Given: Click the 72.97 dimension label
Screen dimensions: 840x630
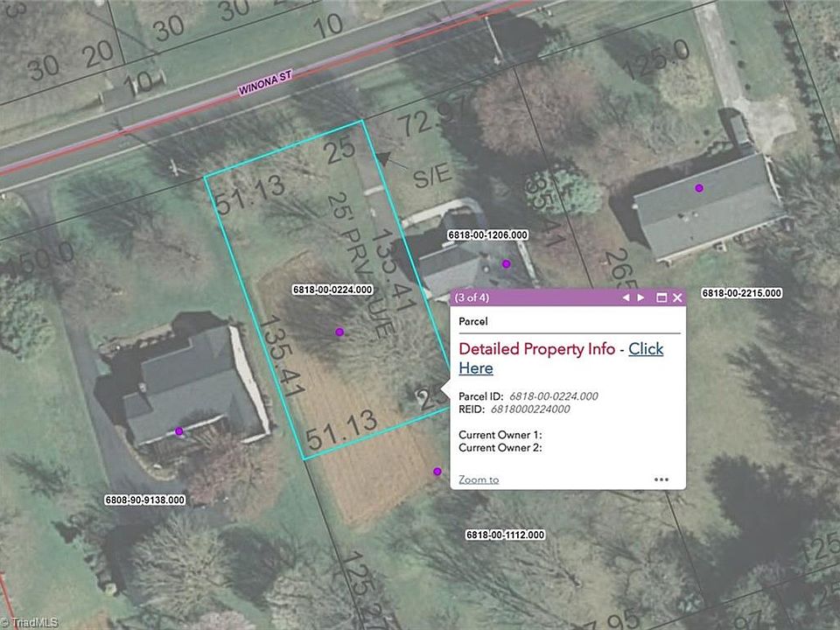Looking at the screenshot, I should (435, 116).
